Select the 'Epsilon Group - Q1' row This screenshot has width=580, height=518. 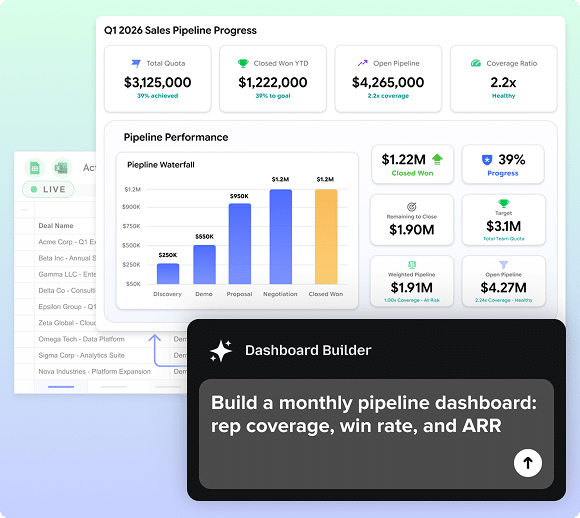[x=55, y=307]
